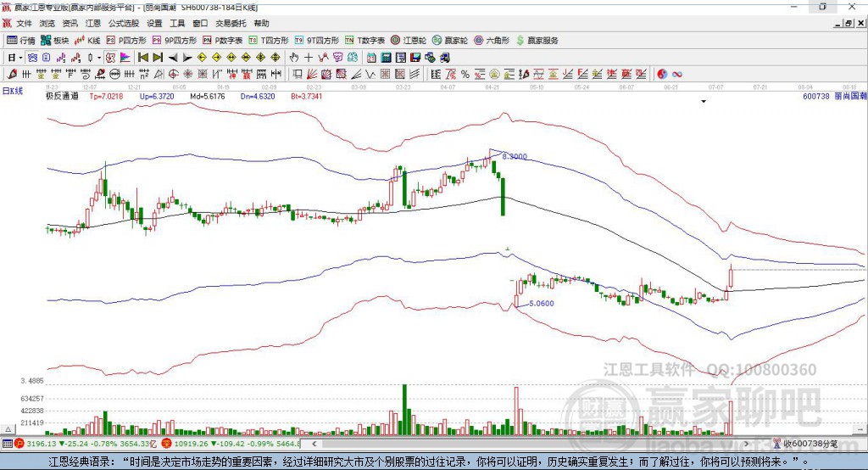Open the T四方形 tool

(x=269, y=41)
